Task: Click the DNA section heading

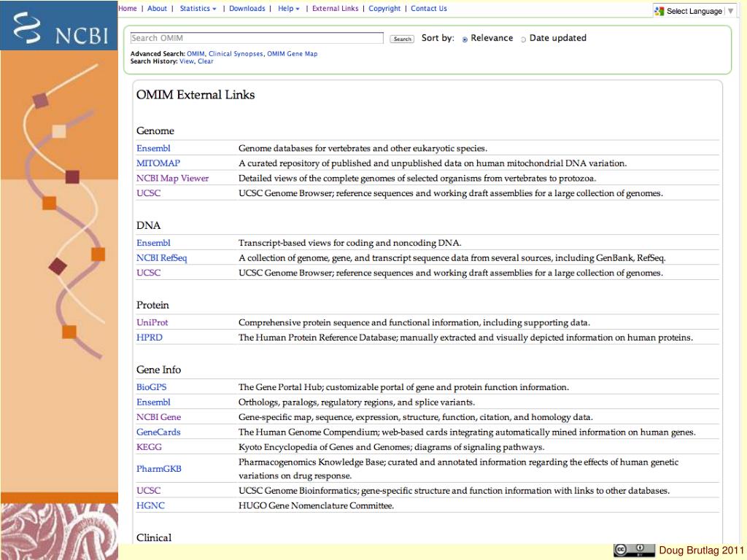Action: click(148, 226)
